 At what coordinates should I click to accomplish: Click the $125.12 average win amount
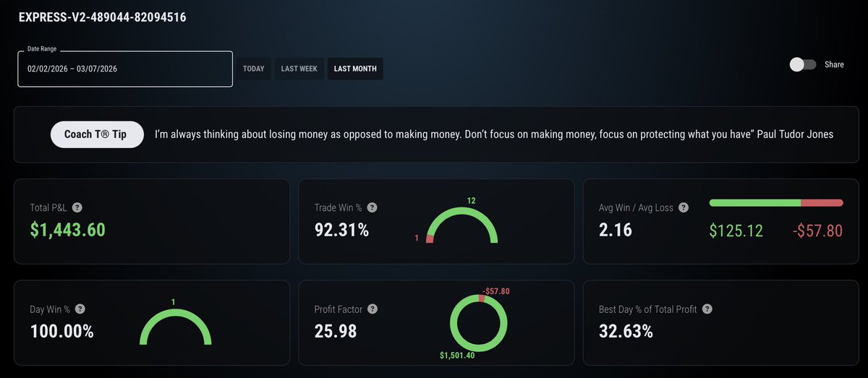[736, 231]
